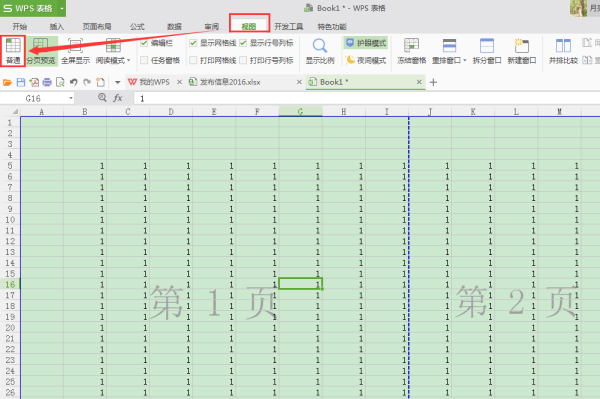This screenshot has height=399, width=600.
Task: Select 分页预览 page break preview
Action: point(41,50)
